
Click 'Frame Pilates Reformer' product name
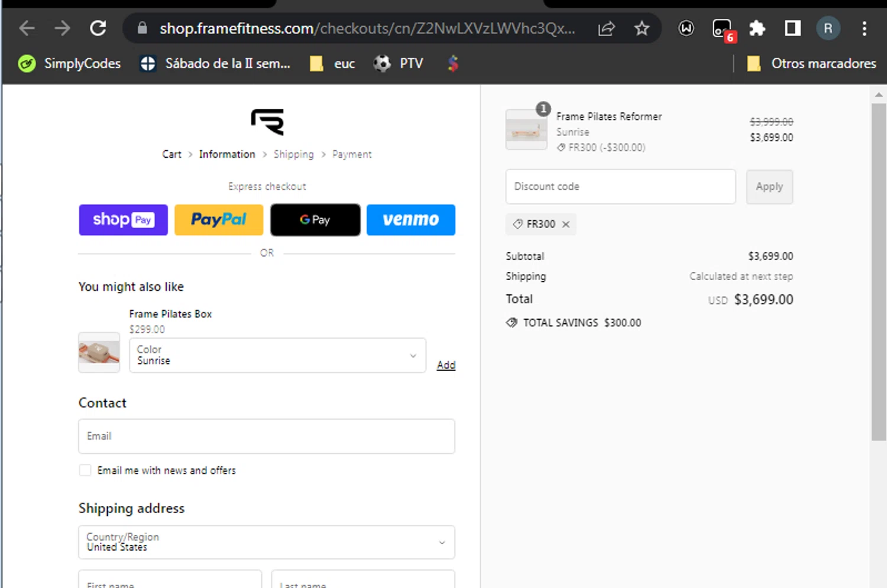click(x=609, y=116)
